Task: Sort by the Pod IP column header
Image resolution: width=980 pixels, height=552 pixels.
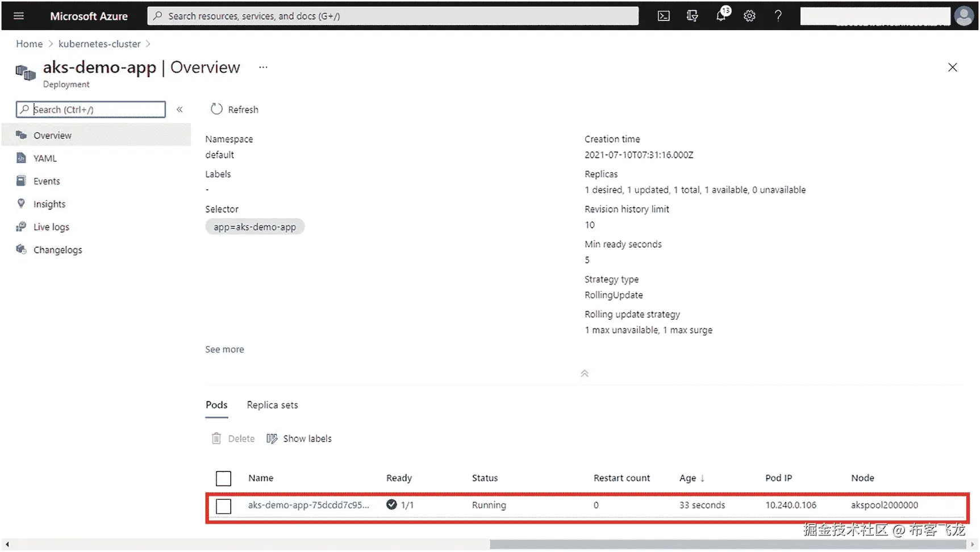Action: (x=778, y=478)
